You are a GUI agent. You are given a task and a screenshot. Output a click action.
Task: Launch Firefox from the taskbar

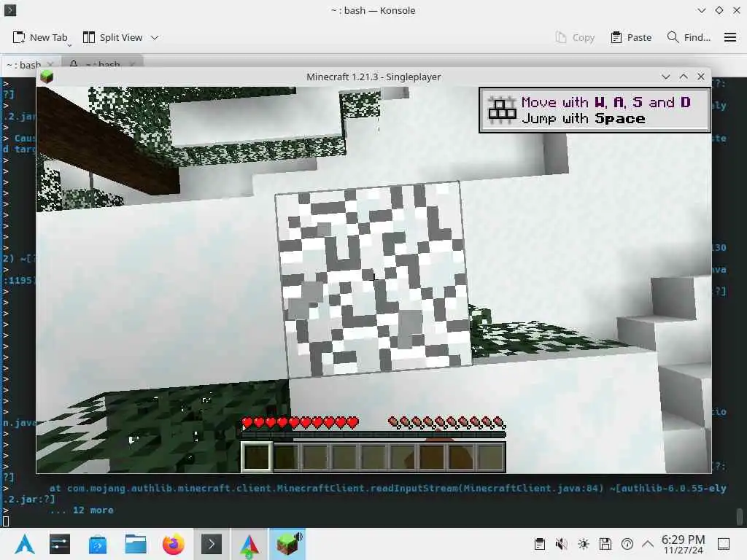[174, 544]
